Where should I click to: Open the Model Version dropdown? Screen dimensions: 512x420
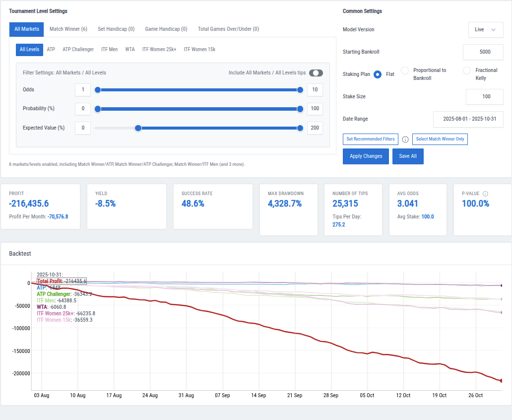click(485, 29)
